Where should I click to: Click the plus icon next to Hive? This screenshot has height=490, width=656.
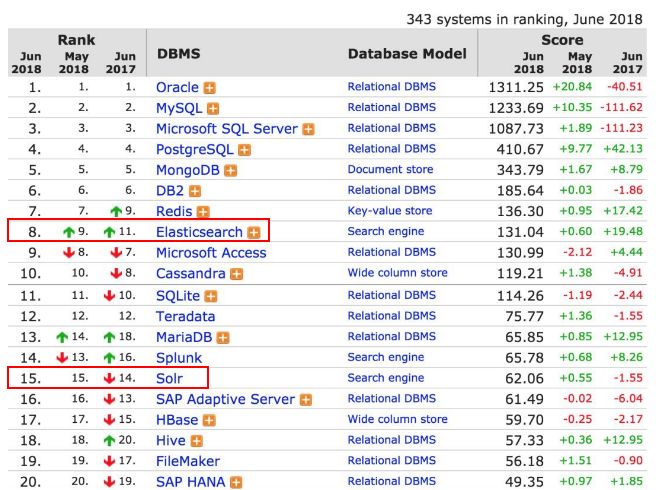[x=197, y=441]
